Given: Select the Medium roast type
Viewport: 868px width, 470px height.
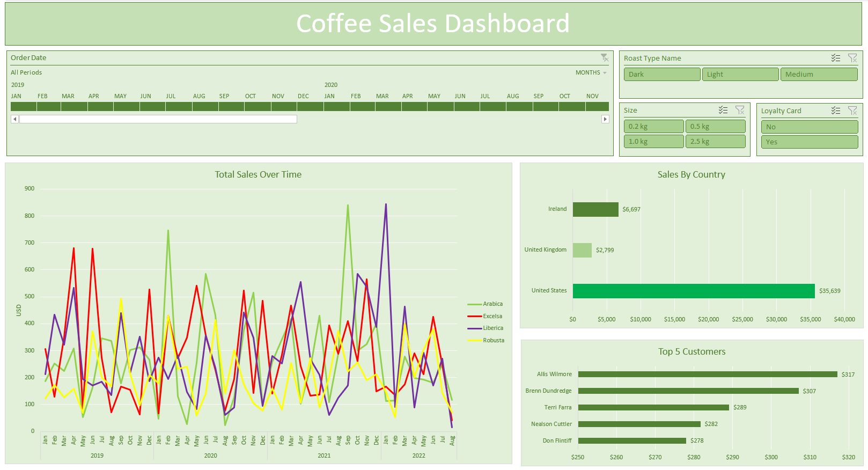Looking at the screenshot, I should click(x=819, y=74).
